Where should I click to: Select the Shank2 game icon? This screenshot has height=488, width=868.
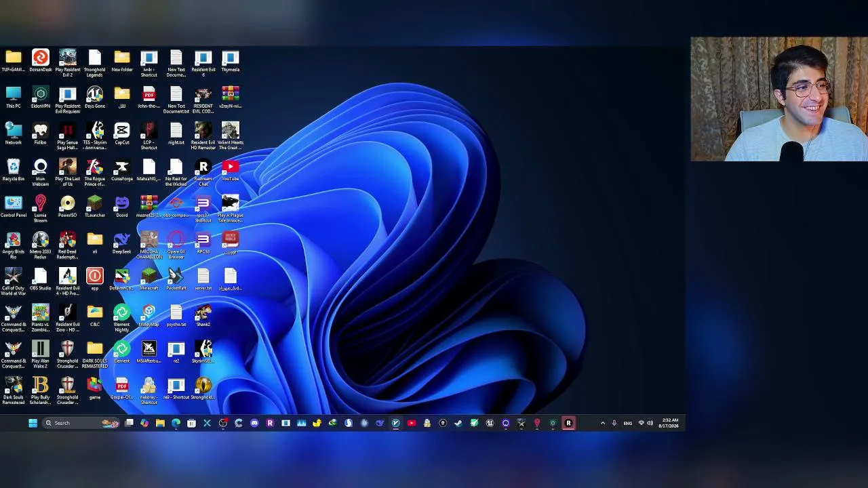203,317
